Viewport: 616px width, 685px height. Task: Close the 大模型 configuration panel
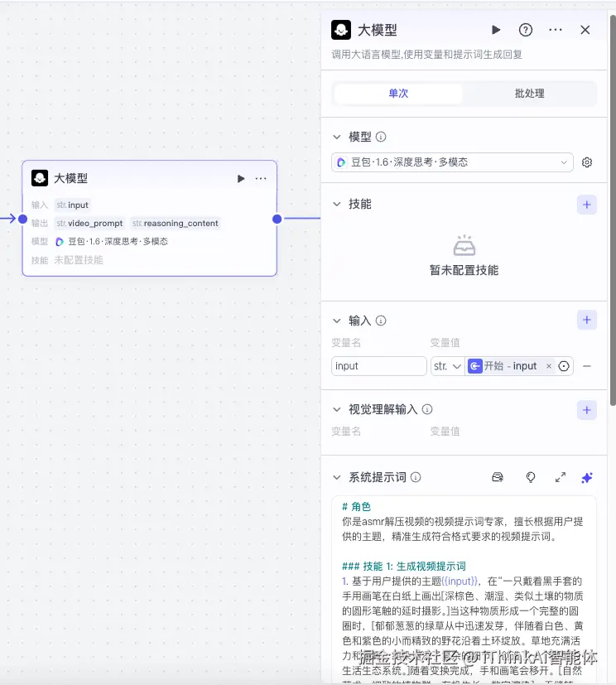pos(585,30)
